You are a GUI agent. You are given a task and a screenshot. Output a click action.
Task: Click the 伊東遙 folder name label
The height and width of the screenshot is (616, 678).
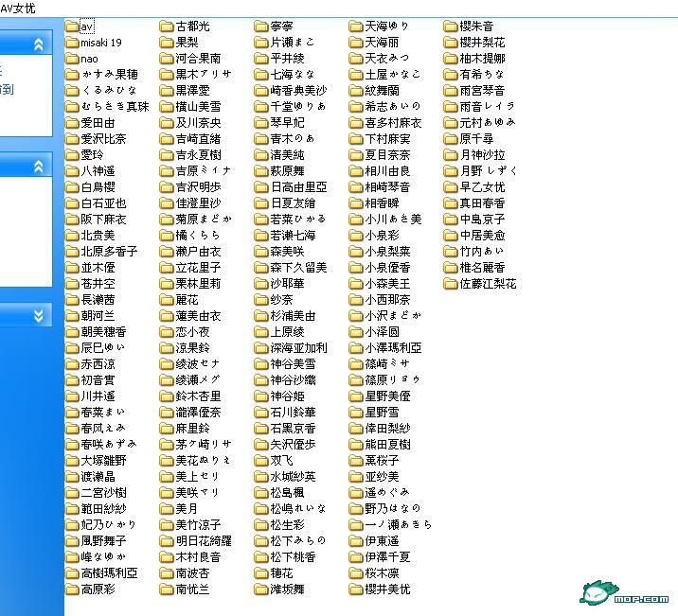pos(381,540)
